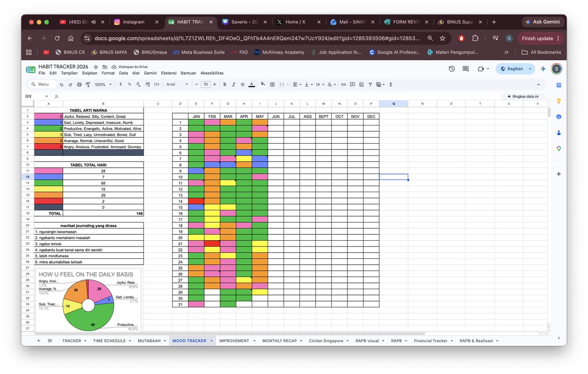Open Google Tasks in the side panel
Image resolution: width=588 pixels, height=374 pixels.
559,117
